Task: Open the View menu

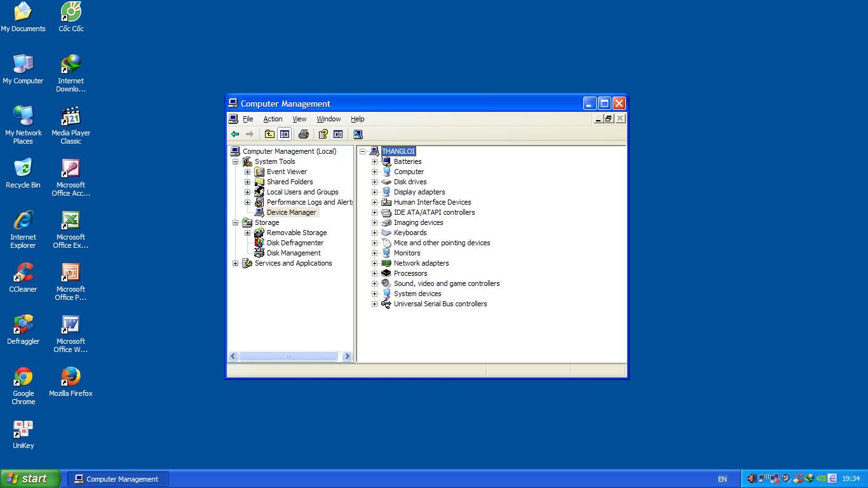Action: tap(299, 119)
